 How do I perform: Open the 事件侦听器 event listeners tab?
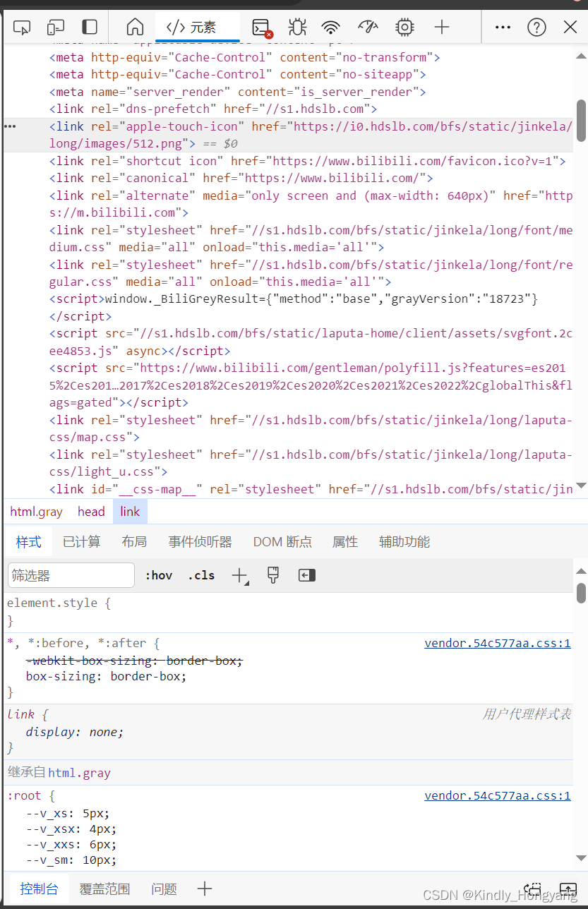[x=200, y=542]
